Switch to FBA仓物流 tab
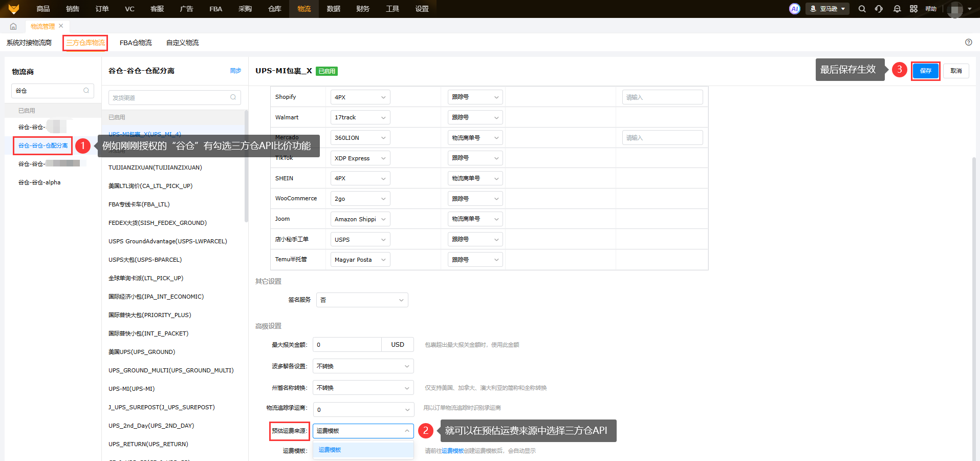Image resolution: width=980 pixels, height=461 pixels. (136, 43)
